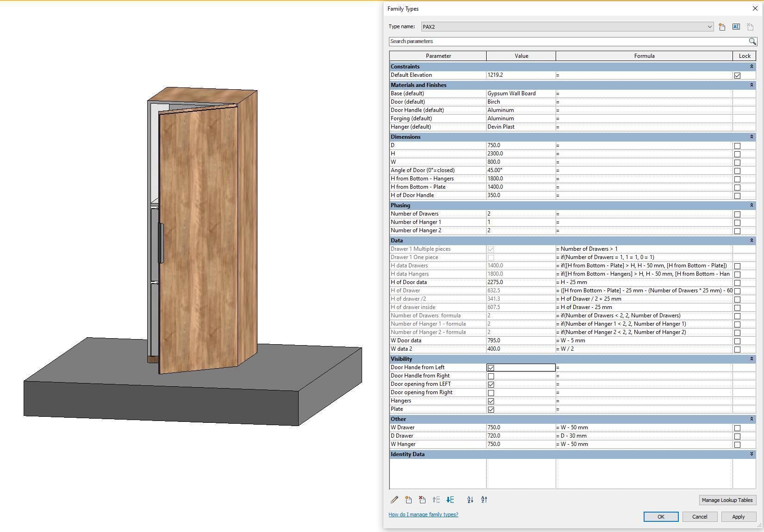Click the Search parameters field
The width and height of the screenshot is (764, 532).
569,41
